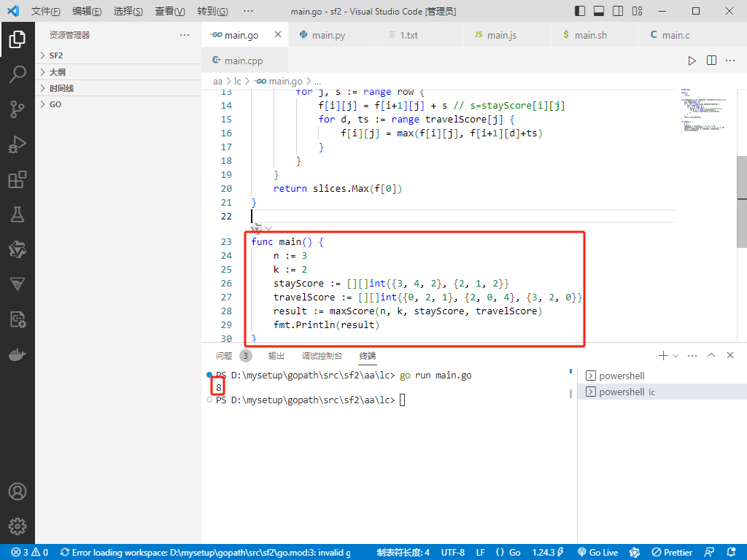Select powershell lc terminal instance
This screenshot has width=747, height=560.
click(662, 392)
